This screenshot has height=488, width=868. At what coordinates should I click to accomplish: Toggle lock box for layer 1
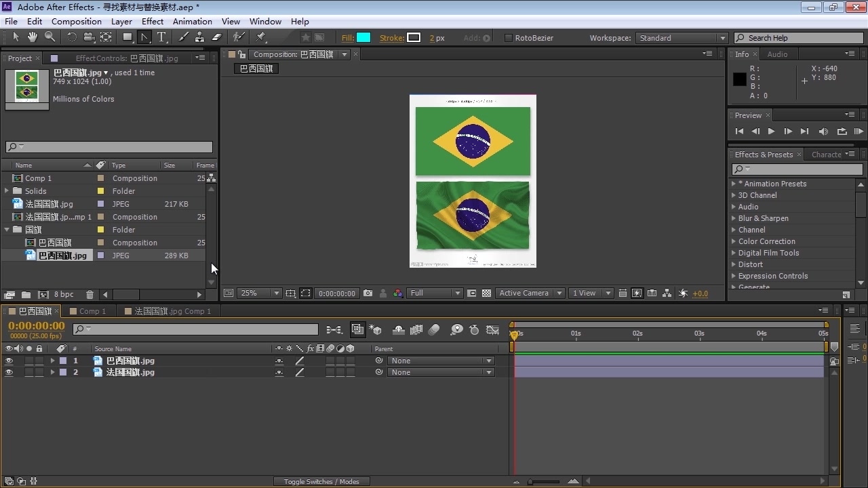point(39,361)
